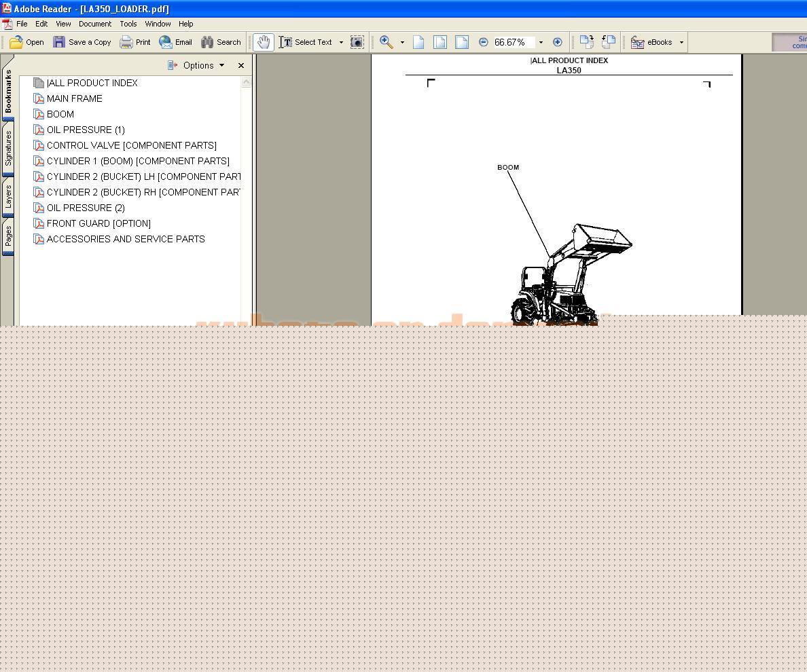Open the MAIN FRAME bookmark
807x672 pixels.
[75, 98]
